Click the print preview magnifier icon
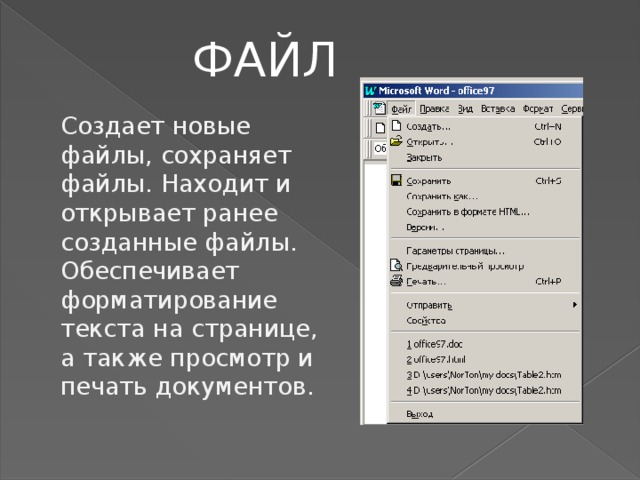 pyautogui.click(x=396, y=266)
